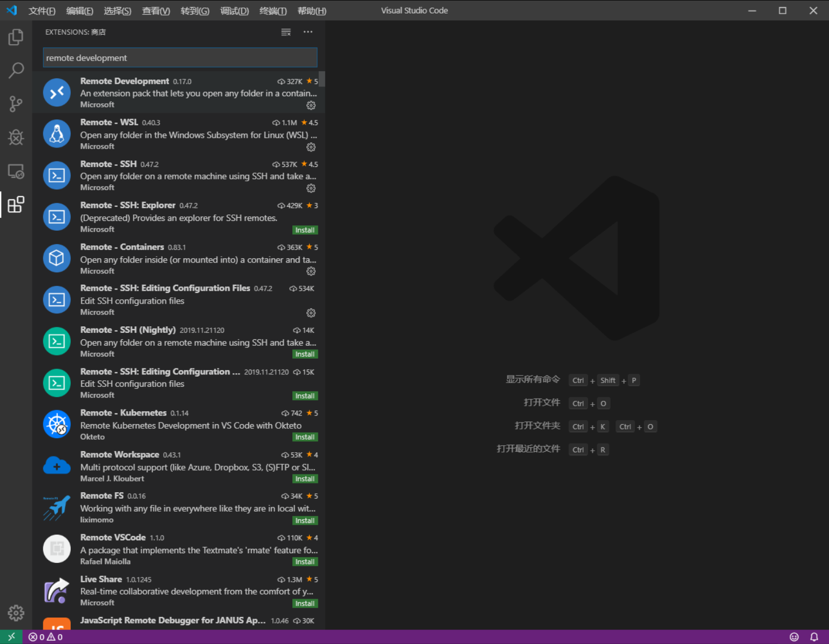The width and height of the screenshot is (829, 644).
Task: Open errors and warnings count in status bar
Action: pos(46,637)
